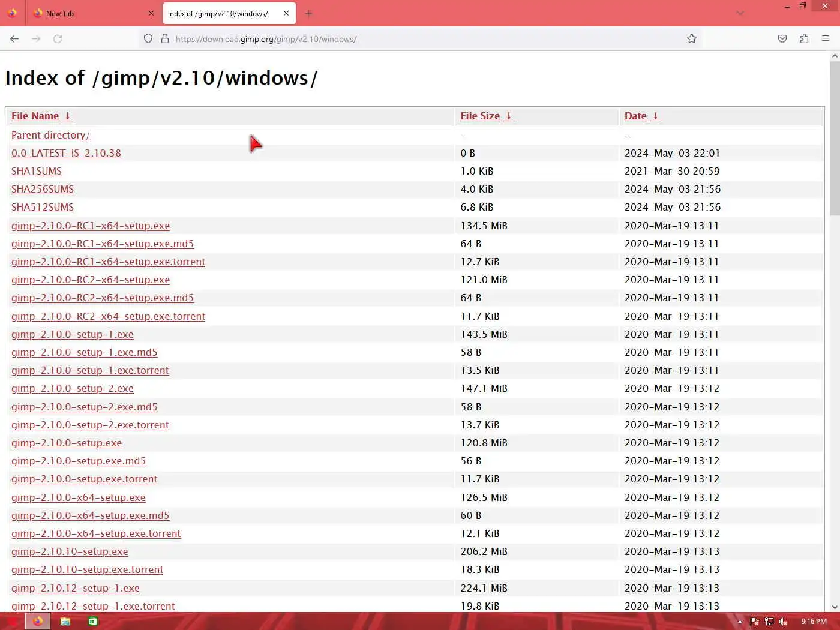Open the Extensions puzzle icon

[x=804, y=39]
